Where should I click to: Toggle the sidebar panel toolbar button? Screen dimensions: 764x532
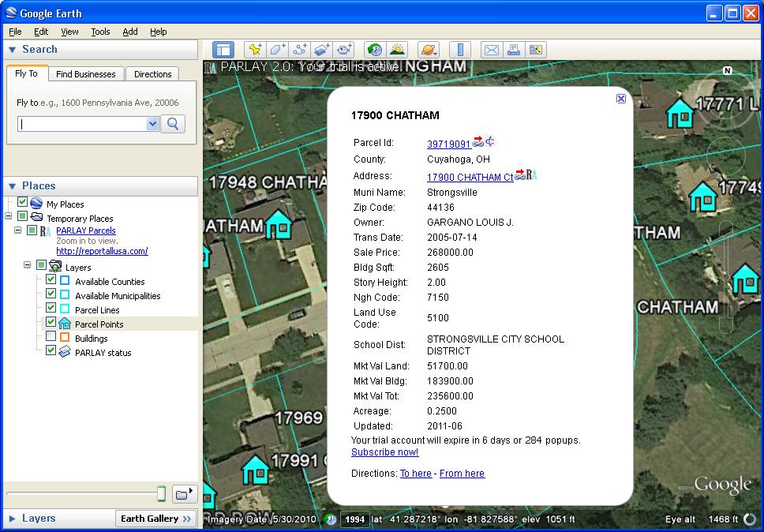[223, 50]
